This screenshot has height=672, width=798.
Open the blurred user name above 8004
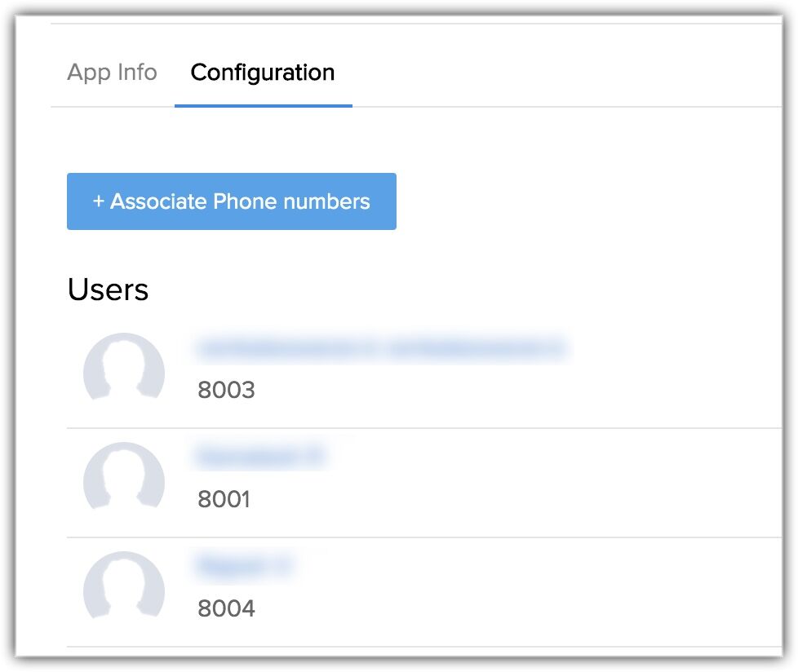(x=243, y=566)
